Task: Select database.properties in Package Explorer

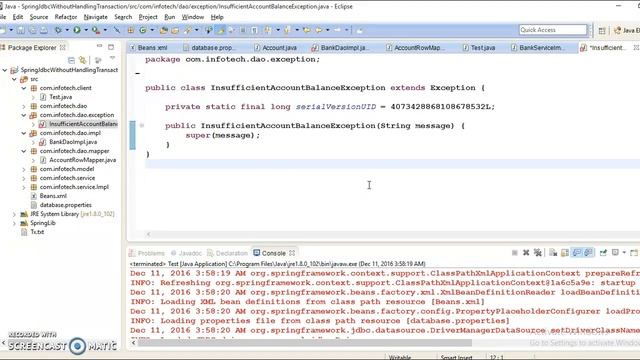Action: [x=65, y=205]
